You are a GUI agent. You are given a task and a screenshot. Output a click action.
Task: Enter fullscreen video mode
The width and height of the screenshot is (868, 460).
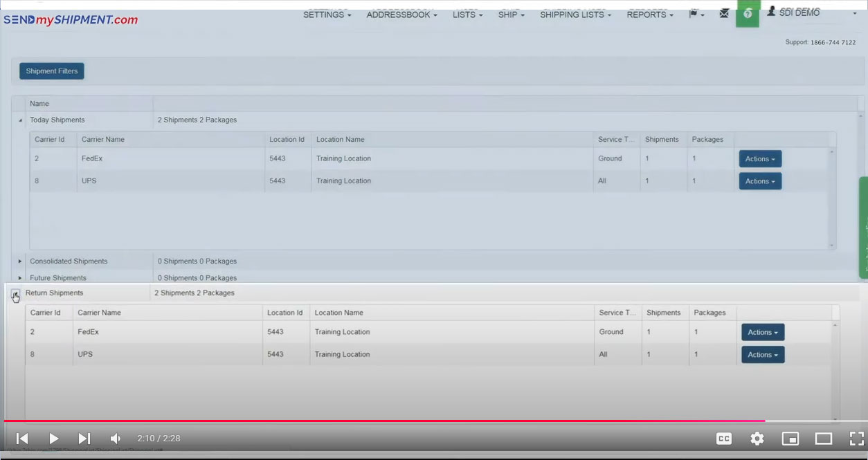coord(856,439)
